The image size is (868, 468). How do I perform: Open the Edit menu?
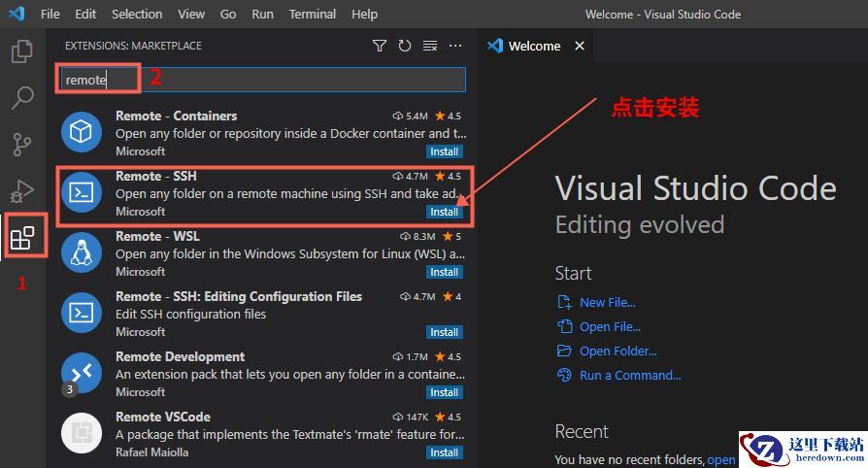[x=85, y=14]
